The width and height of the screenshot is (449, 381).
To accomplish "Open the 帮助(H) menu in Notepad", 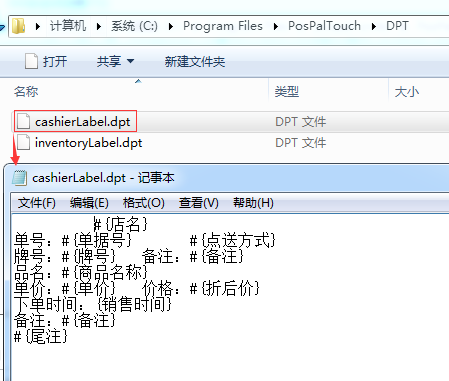I will tap(253, 203).
